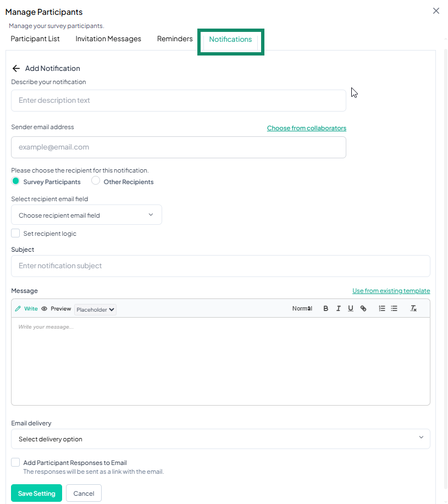Image resolution: width=448 pixels, height=504 pixels.
Task: Toggle italic text formatting
Action: pos(338,309)
